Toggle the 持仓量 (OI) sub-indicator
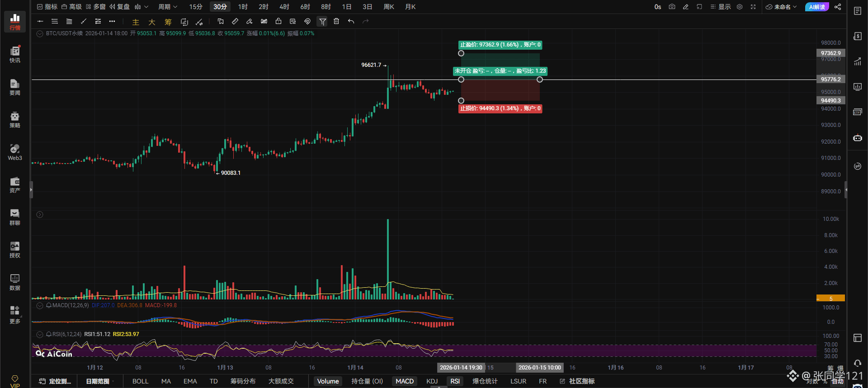 point(367,381)
